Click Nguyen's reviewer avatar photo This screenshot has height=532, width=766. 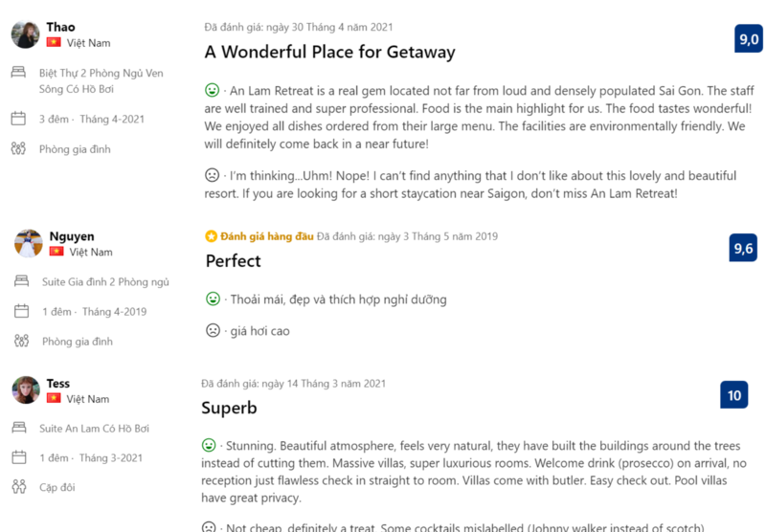point(29,244)
